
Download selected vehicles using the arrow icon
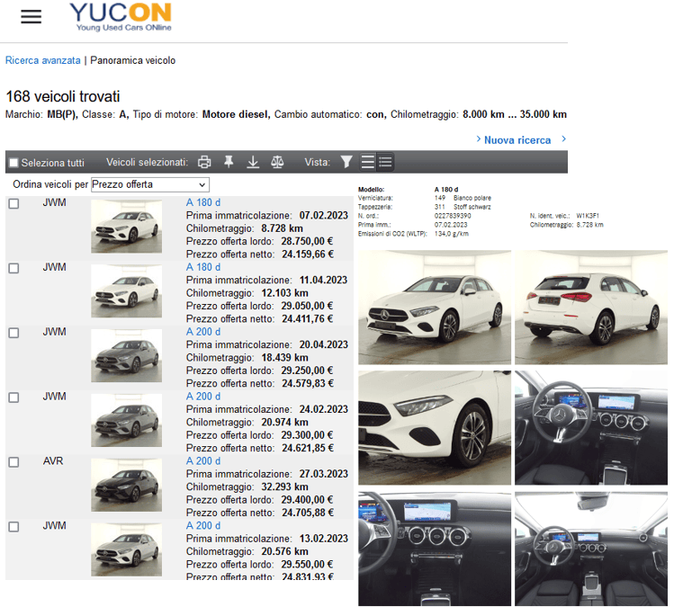[253, 162]
